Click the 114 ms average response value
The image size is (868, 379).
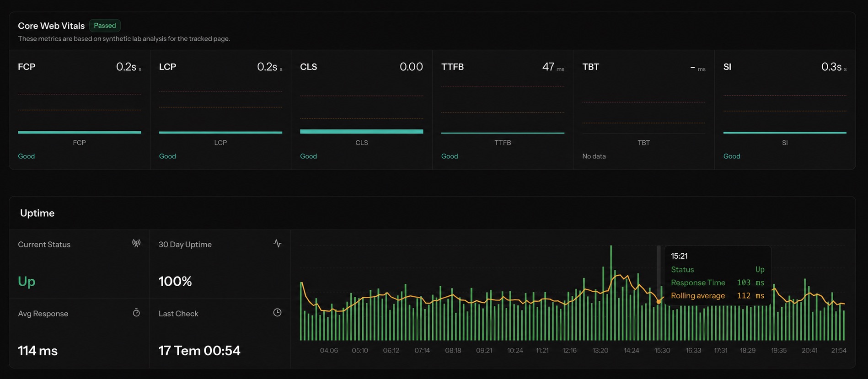pyautogui.click(x=38, y=351)
